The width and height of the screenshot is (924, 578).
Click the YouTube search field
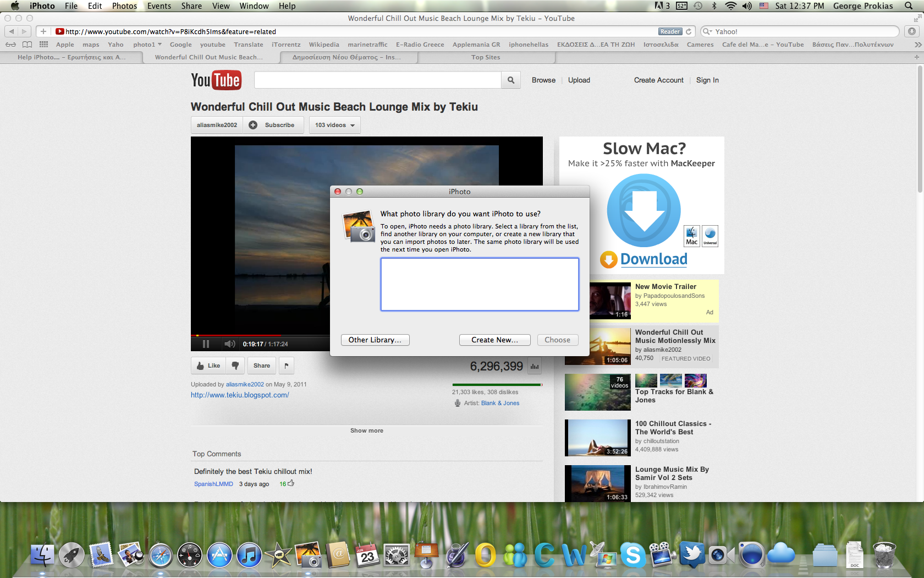tap(378, 80)
